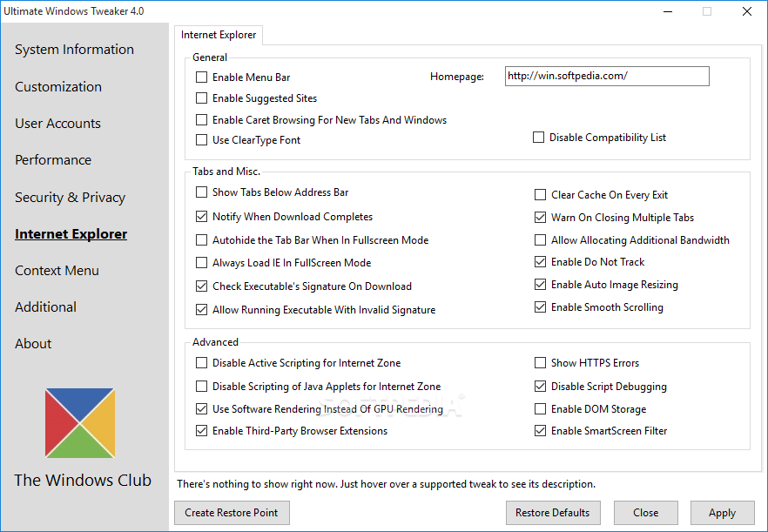Check Show HTTPS Errors
This screenshot has width=768, height=532.
[540, 363]
